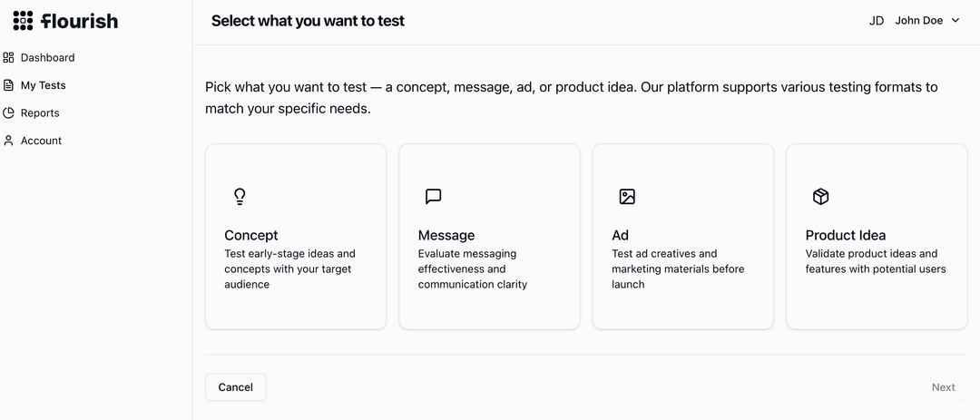
Task: Click the Flourish logo icon
Action: click(x=23, y=21)
